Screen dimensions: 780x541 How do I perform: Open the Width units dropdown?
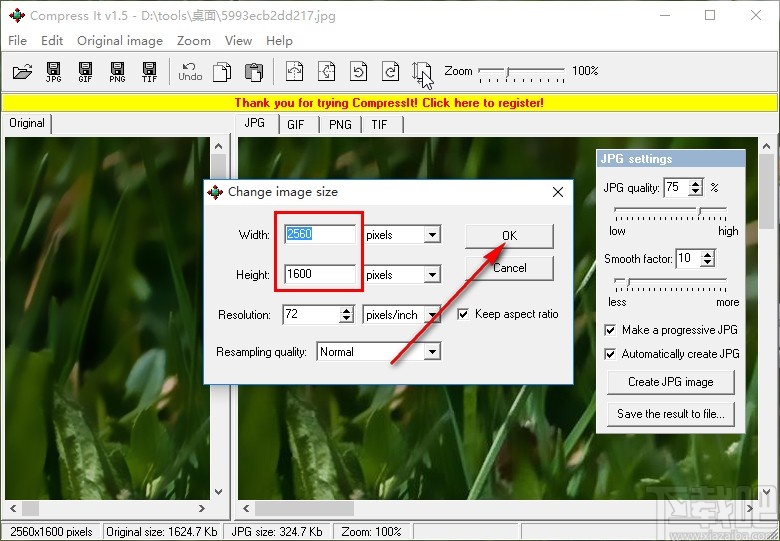coord(432,235)
